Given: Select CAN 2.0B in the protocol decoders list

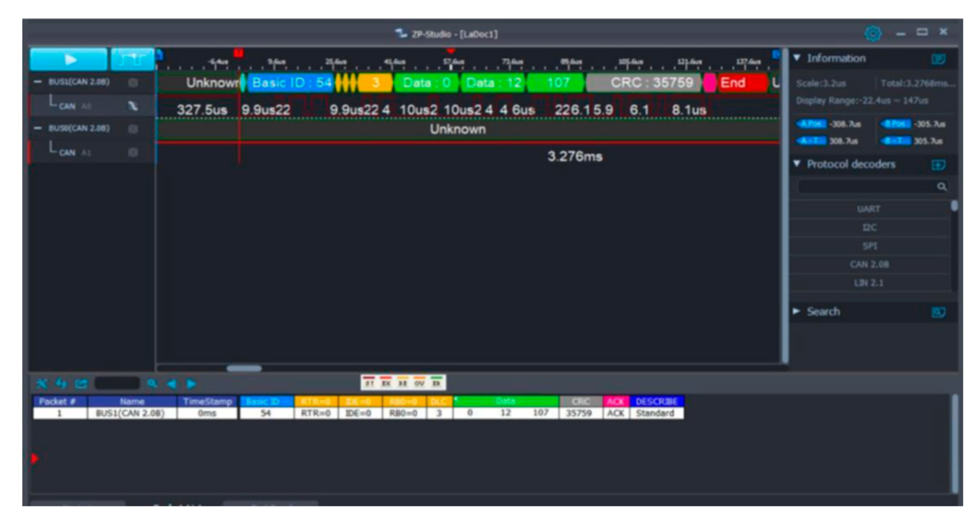Looking at the screenshot, I should [868, 264].
